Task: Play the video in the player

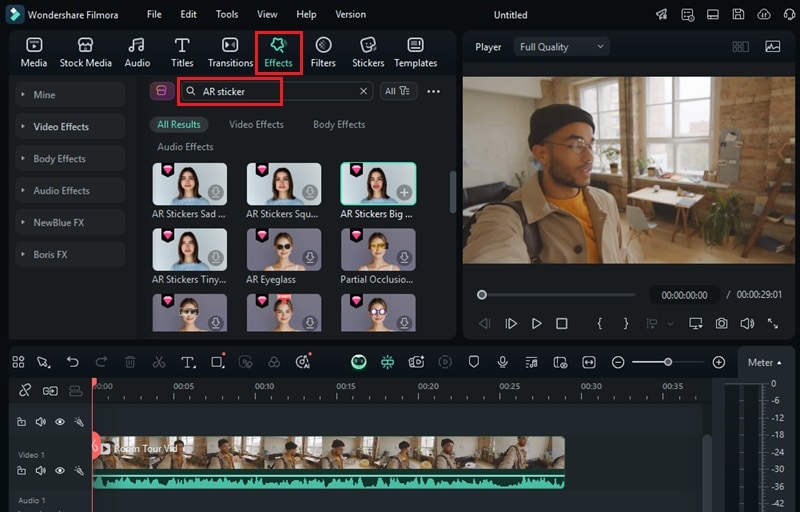Action: pyautogui.click(x=536, y=323)
